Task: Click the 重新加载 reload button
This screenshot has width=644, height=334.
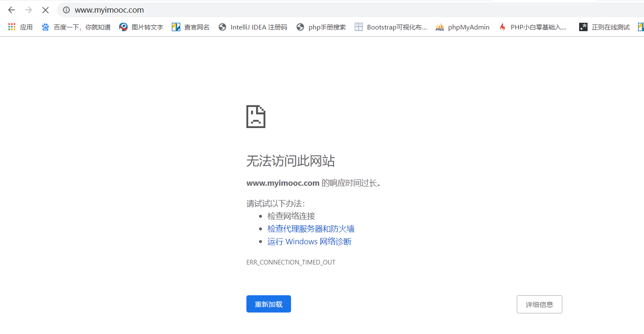Action: (x=269, y=304)
